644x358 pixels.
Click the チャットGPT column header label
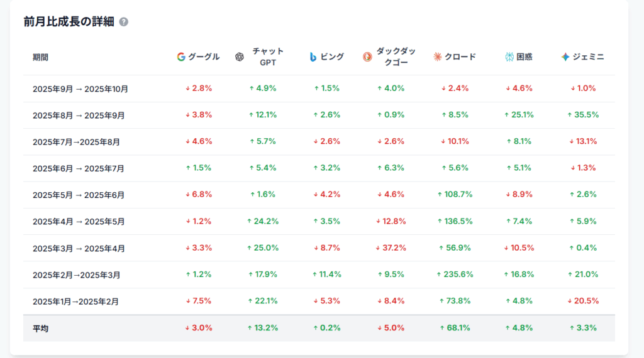click(268, 57)
